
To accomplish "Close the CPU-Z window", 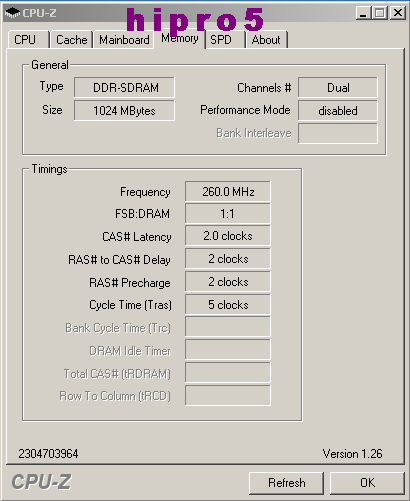I will click(x=398, y=13).
